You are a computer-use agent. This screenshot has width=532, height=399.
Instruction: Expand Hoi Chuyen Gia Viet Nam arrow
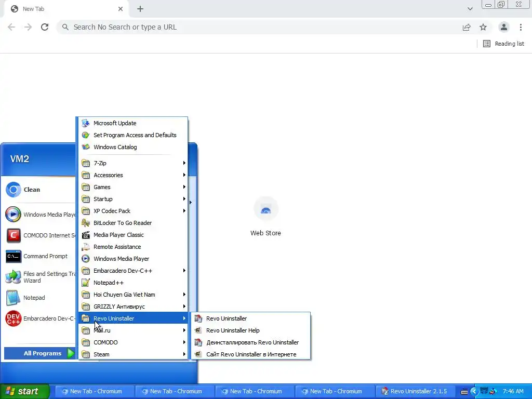(184, 295)
